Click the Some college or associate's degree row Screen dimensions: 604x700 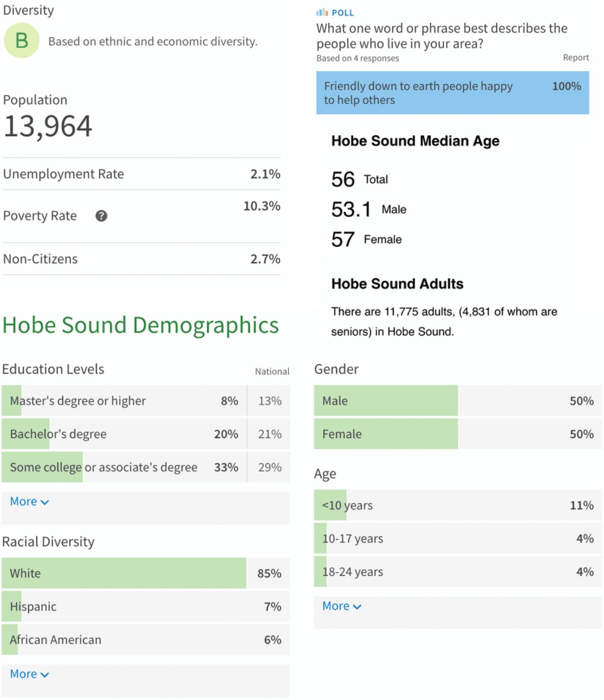pyautogui.click(x=124, y=467)
